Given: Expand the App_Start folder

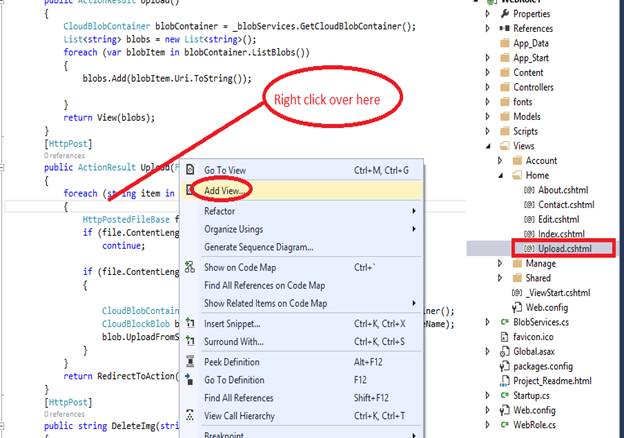Looking at the screenshot, I should tap(488, 58).
